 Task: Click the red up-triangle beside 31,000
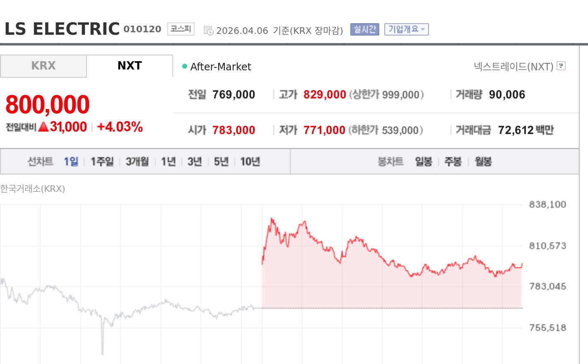(x=43, y=127)
